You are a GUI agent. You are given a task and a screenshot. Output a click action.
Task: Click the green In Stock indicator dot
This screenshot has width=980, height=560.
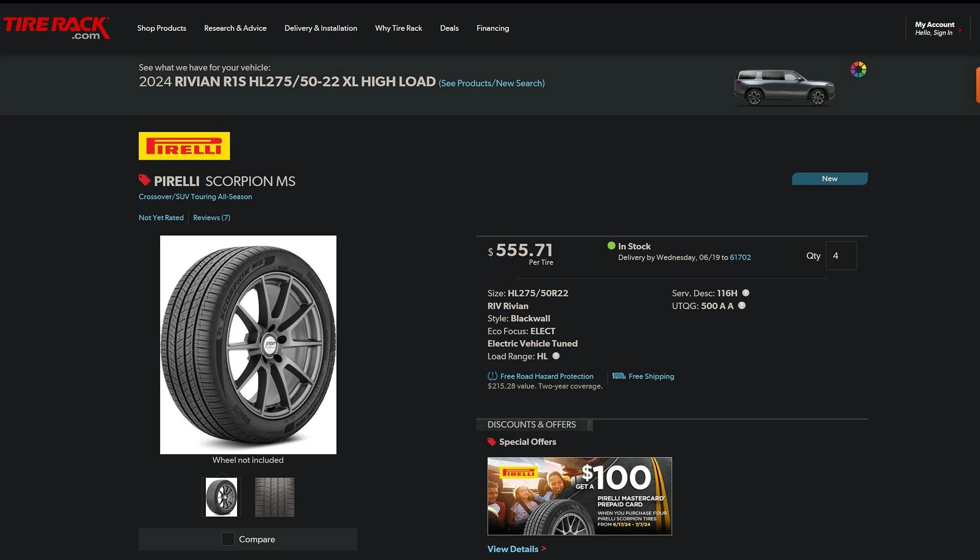611,246
